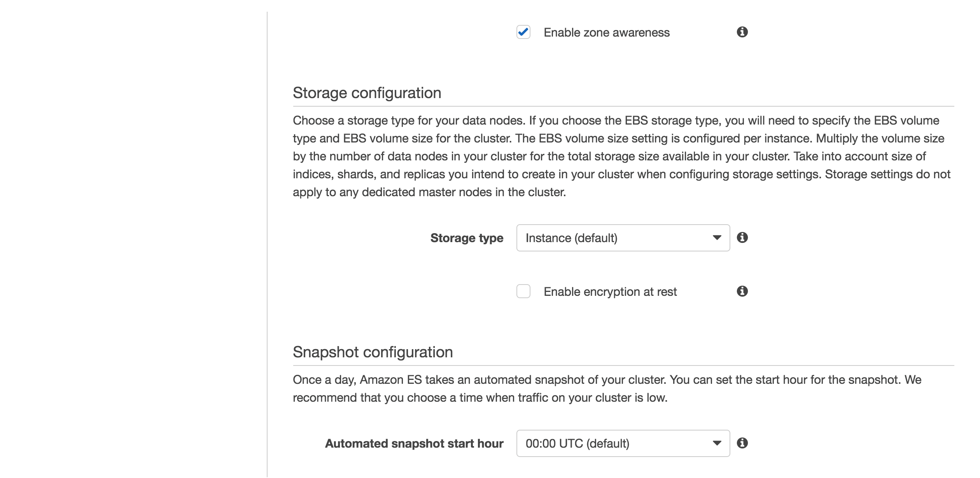Click the bold 'Storage type' field label
This screenshot has height=478, width=980.
coord(466,238)
